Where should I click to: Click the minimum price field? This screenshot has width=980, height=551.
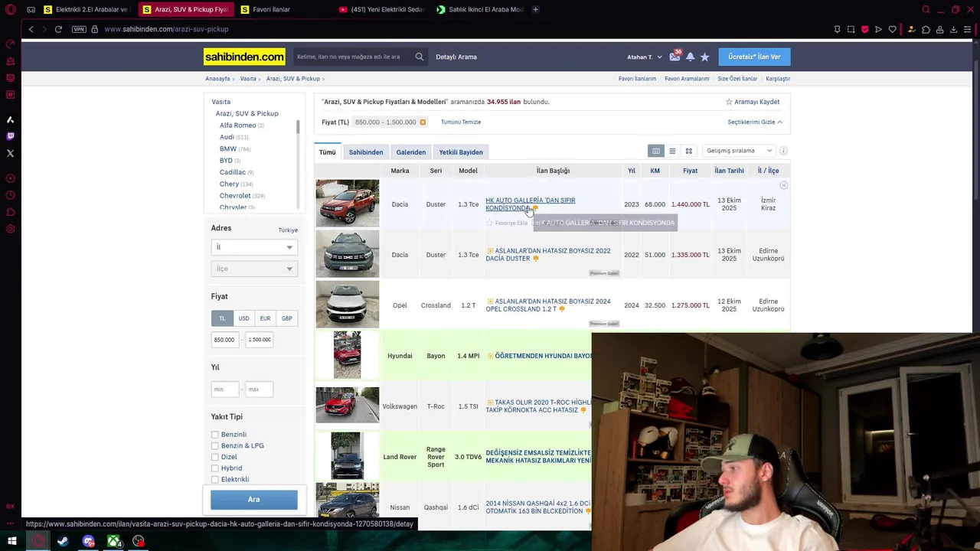click(225, 340)
